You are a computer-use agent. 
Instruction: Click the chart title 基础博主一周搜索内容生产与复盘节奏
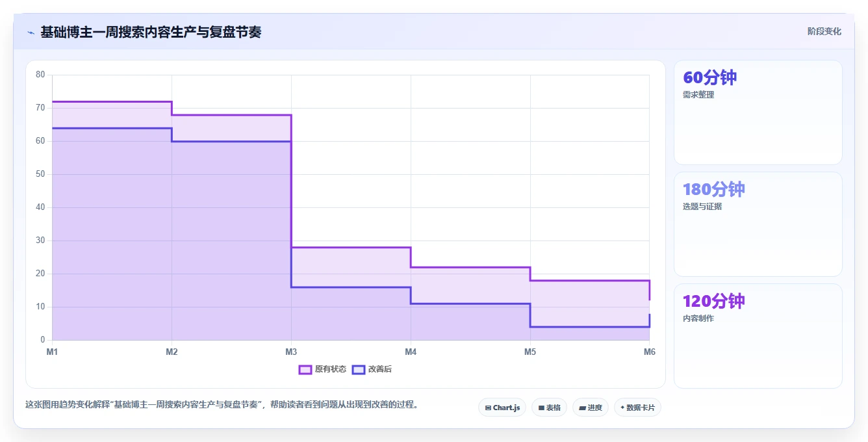click(151, 32)
